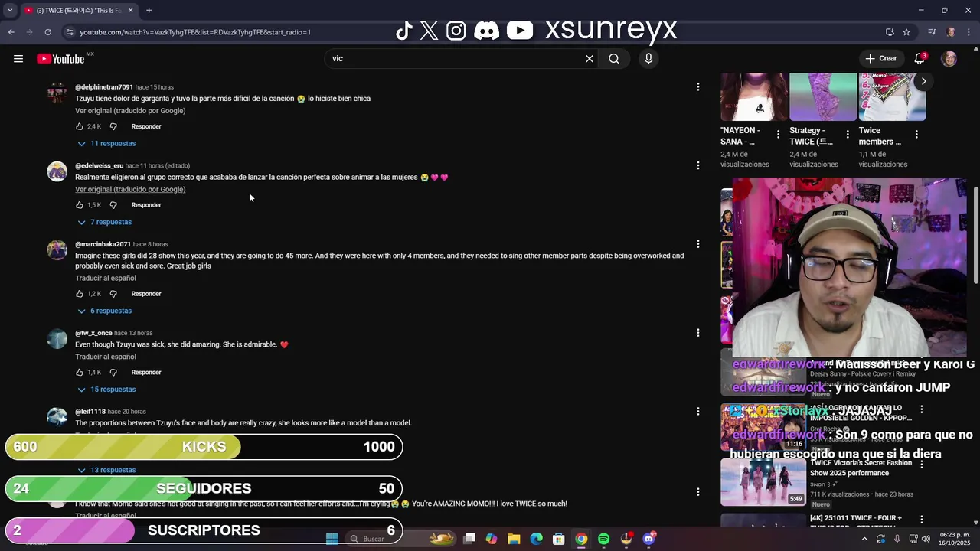Show hidden system tray icons chevron
Image resolution: width=980 pixels, height=551 pixels.
[x=864, y=539]
